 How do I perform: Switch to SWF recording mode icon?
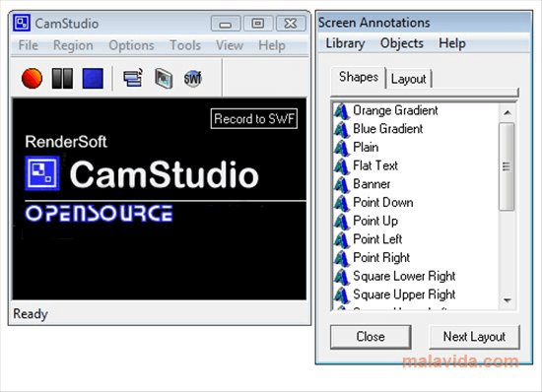pyautogui.click(x=192, y=79)
